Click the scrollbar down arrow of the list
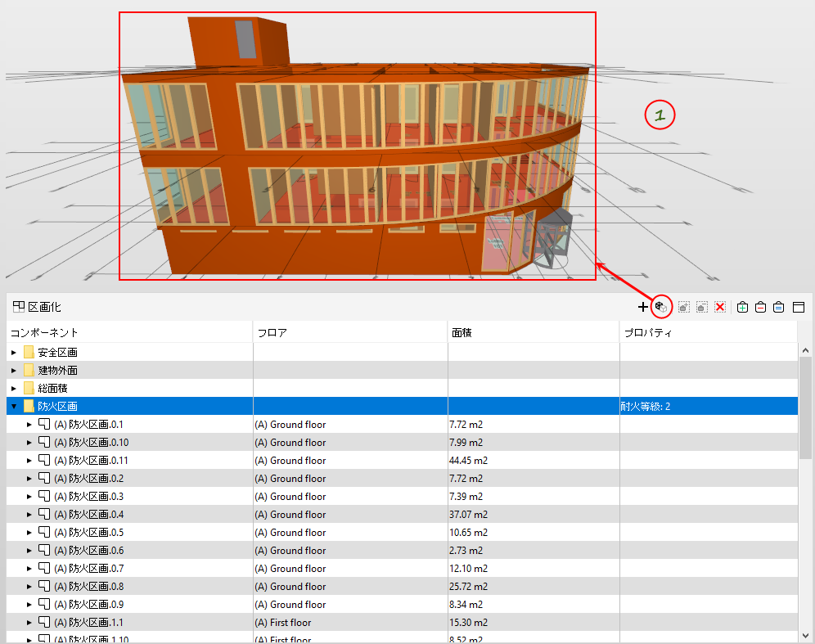 pyautogui.click(x=805, y=635)
